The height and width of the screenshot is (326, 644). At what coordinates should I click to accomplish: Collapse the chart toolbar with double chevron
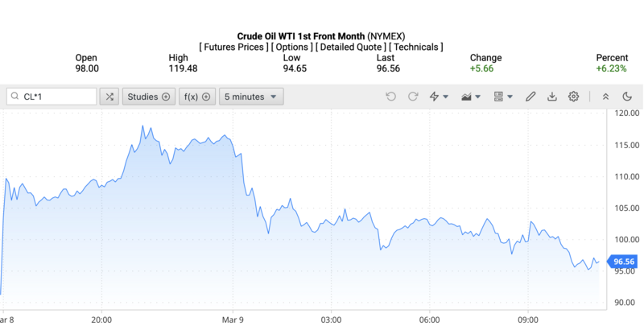coord(605,97)
